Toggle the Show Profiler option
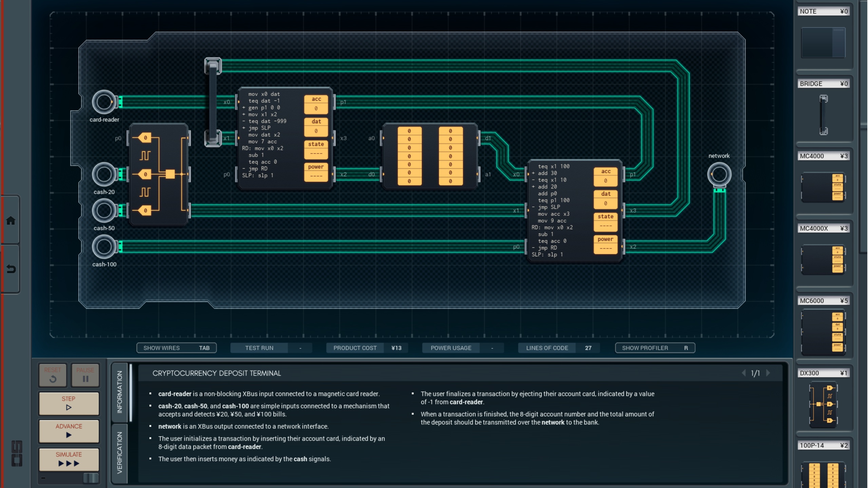The height and width of the screenshot is (488, 868). (655, 348)
